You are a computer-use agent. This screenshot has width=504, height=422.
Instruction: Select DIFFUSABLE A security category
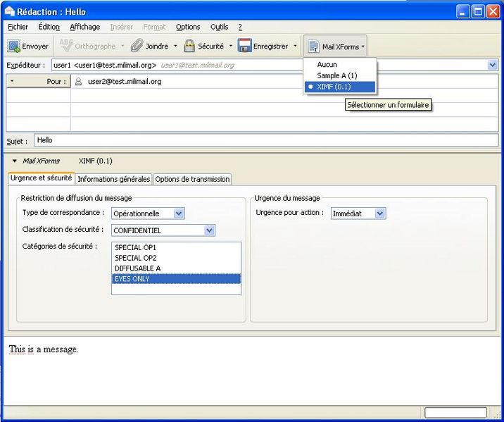(176, 268)
